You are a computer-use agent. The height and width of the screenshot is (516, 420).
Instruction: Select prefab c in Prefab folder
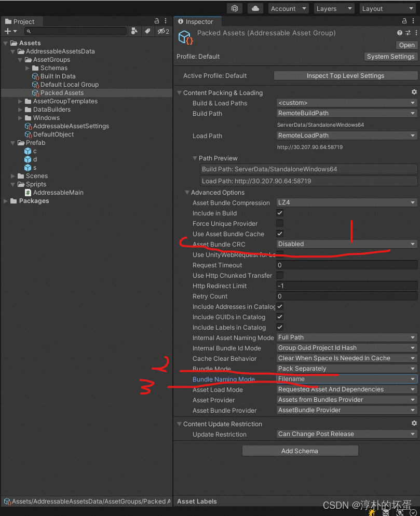coord(31,151)
